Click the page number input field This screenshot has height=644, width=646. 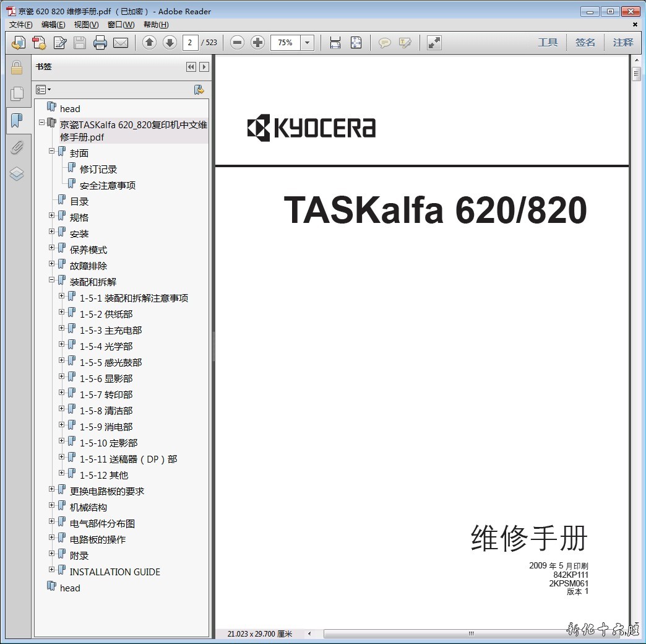pos(190,43)
